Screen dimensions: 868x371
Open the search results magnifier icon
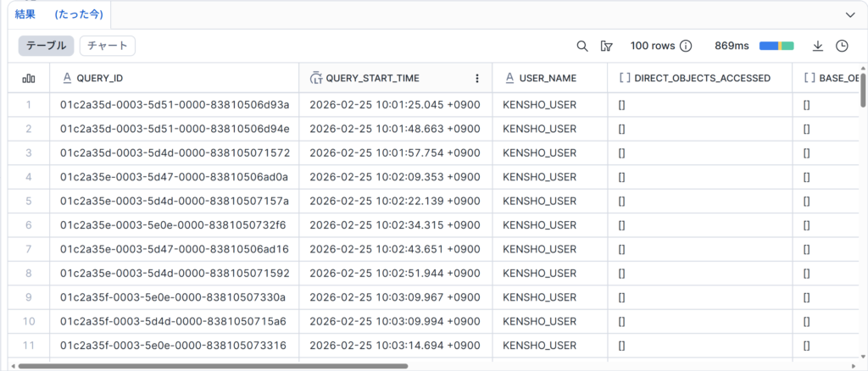[582, 46]
